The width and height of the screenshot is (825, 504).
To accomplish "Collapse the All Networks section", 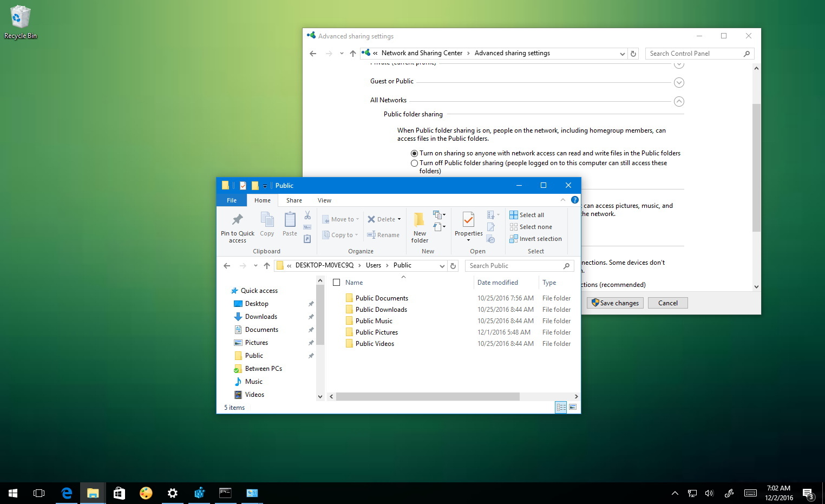I will coord(679,101).
